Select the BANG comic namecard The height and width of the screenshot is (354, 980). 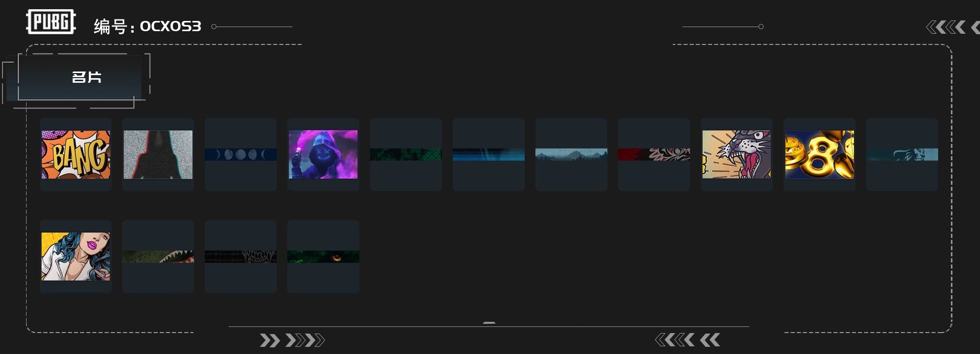(x=76, y=154)
